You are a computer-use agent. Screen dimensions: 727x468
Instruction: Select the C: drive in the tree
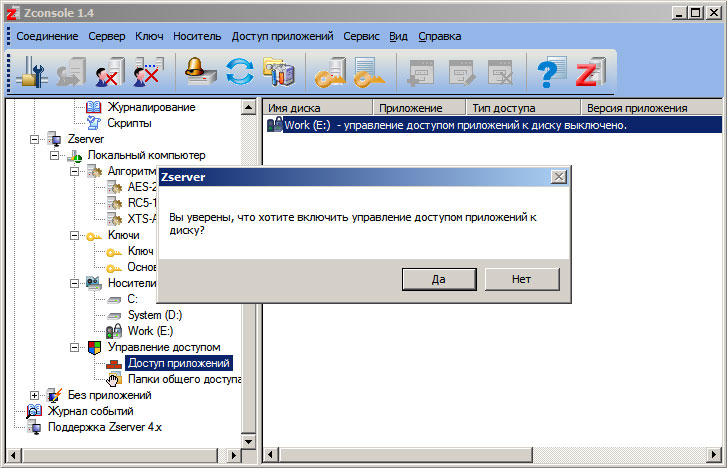[x=133, y=299]
